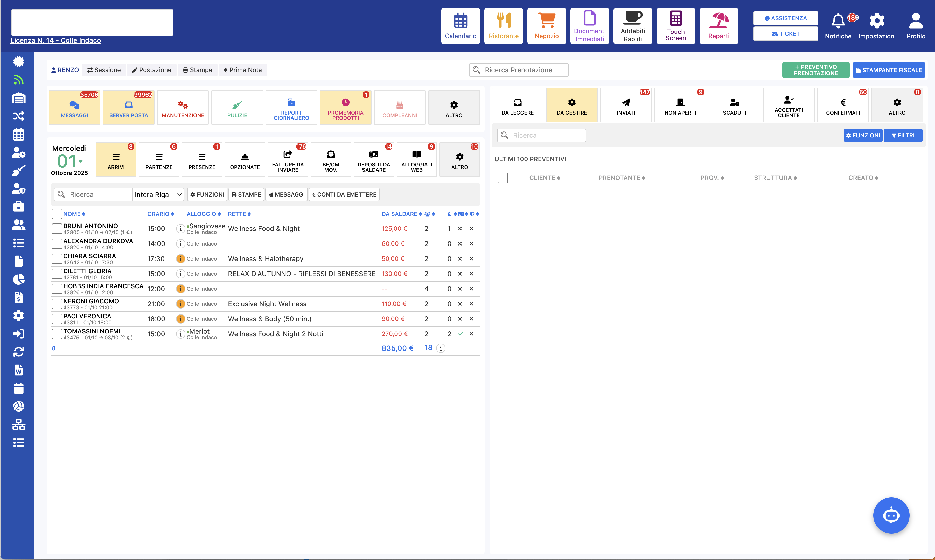This screenshot has width=935, height=560.
Task: Open the Intera Riga dropdown
Action: [x=158, y=194]
